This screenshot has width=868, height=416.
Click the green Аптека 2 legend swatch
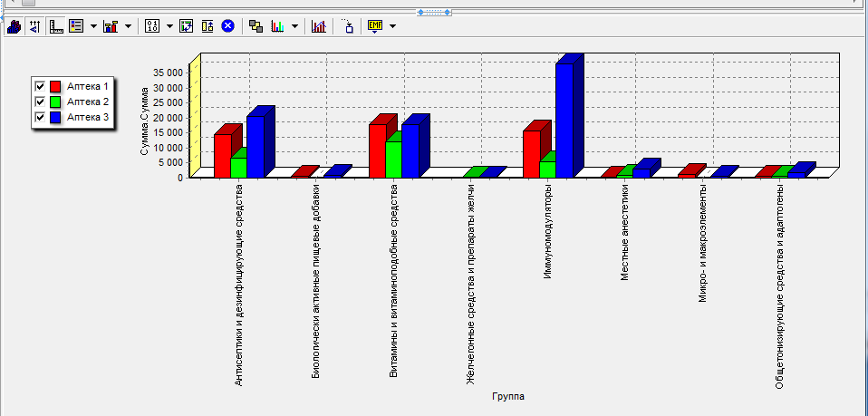tap(55, 102)
